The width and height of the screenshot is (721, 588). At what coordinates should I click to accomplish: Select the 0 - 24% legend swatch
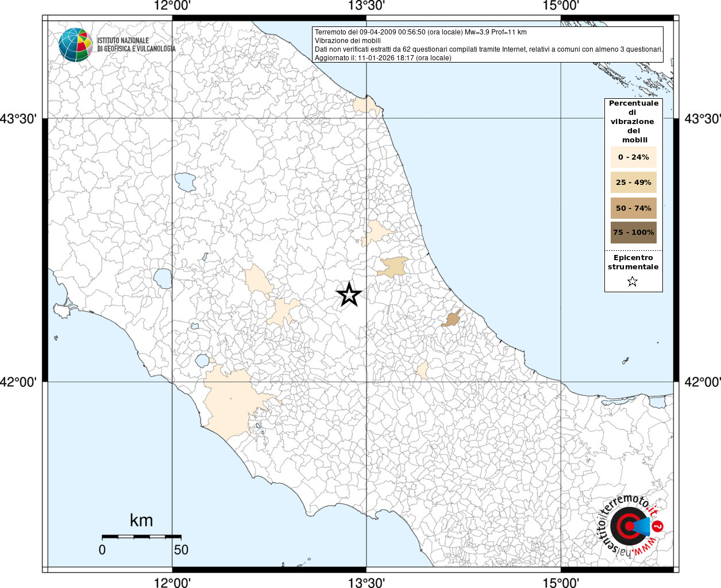tap(633, 157)
